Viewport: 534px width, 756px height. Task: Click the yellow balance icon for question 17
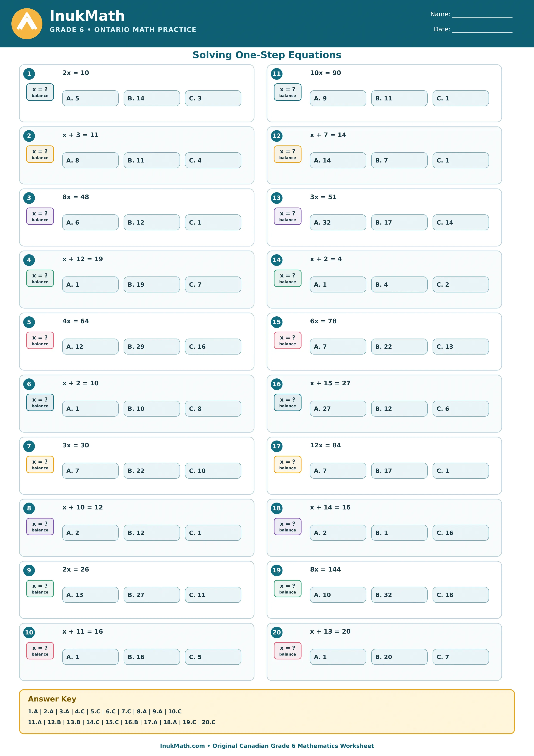coord(288,465)
